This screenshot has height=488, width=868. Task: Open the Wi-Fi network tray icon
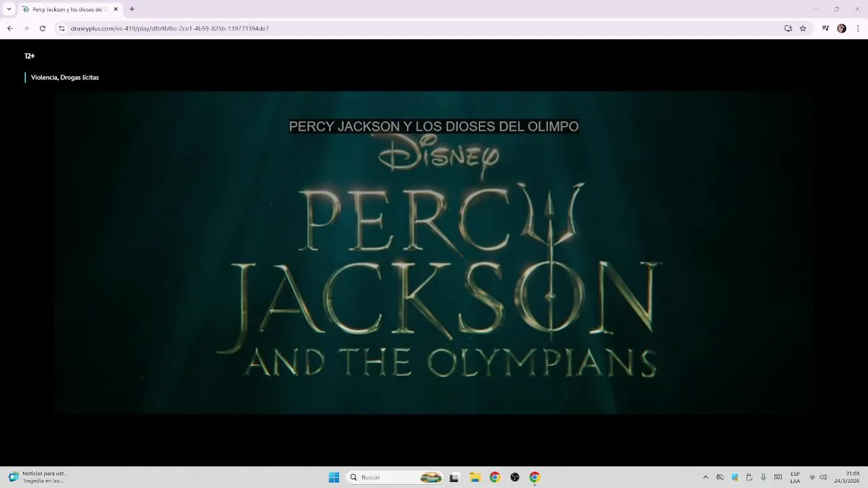click(x=812, y=477)
